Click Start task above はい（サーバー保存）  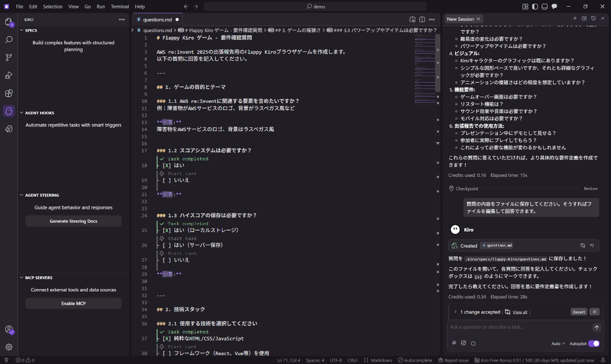coord(182,238)
